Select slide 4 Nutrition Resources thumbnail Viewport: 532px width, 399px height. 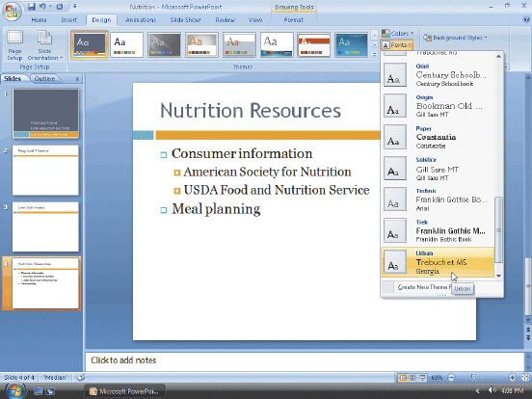tap(45, 283)
